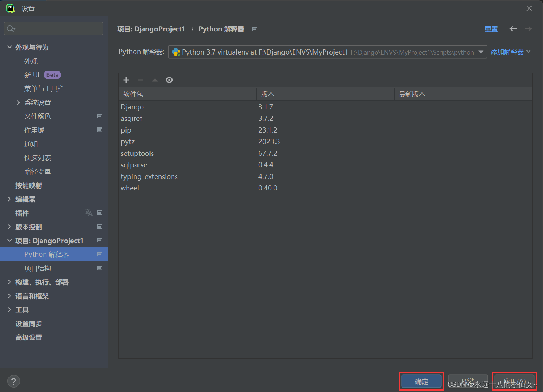Click project icon next to 插件
The height and width of the screenshot is (392, 543).
[100, 213]
